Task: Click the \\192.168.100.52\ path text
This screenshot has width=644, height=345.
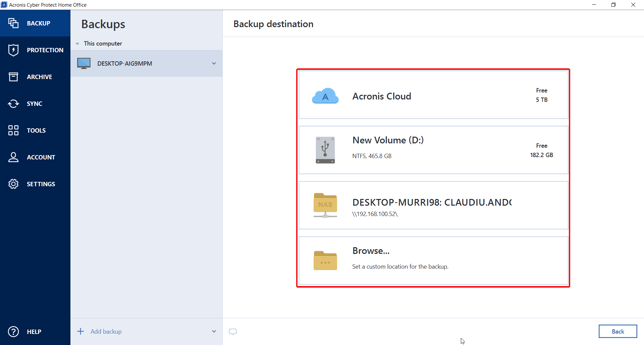Action: (x=375, y=214)
